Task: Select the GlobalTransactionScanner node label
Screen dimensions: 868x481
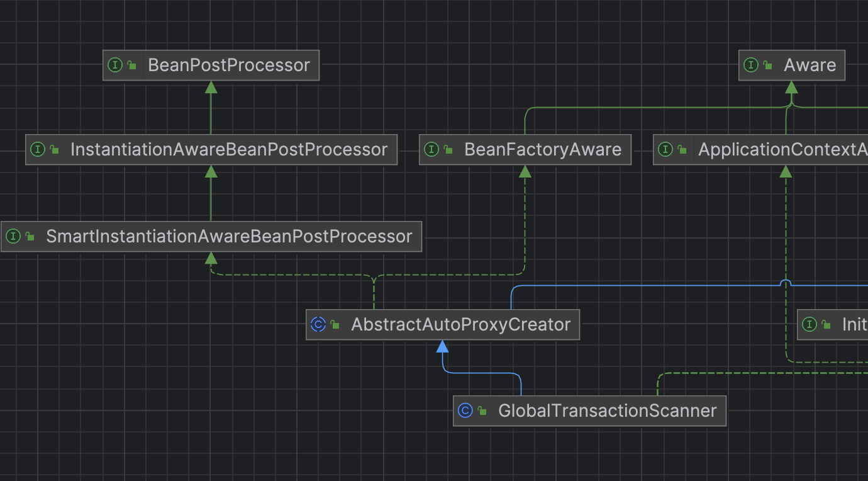Action: (x=608, y=410)
